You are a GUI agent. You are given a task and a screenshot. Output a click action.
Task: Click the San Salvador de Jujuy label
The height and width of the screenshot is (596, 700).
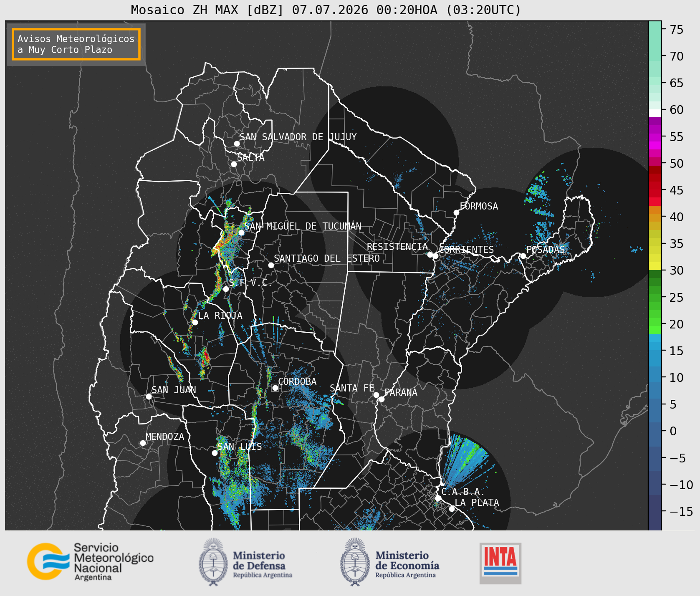pos(298,137)
